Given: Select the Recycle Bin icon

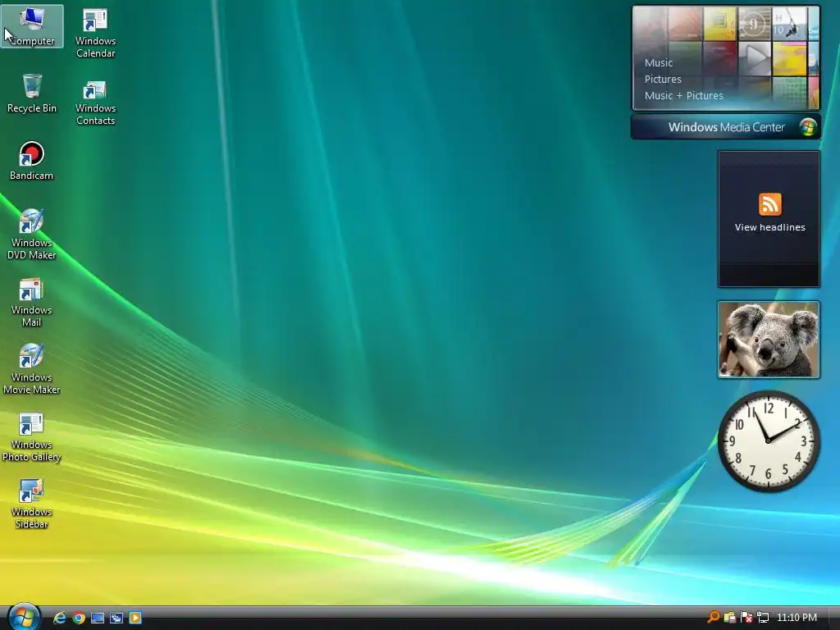Looking at the screenshot, I should coord(32,94).
